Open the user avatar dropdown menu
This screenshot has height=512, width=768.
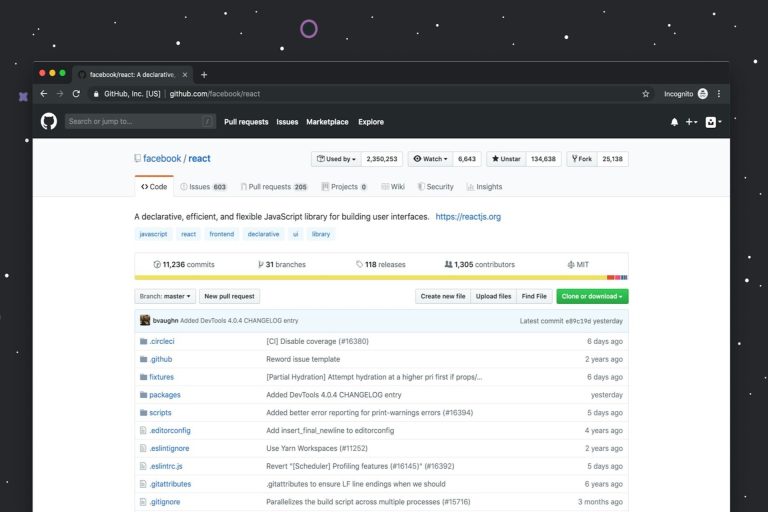coord(713,122)
